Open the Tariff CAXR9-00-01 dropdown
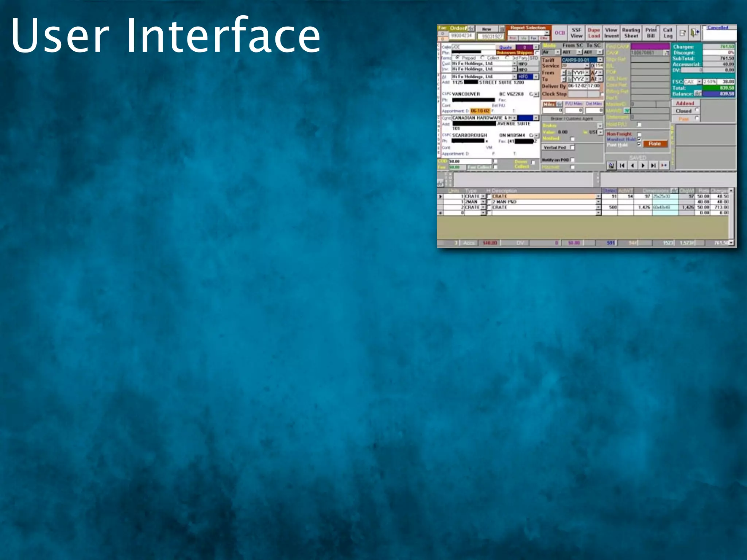The width and height of the screenshot is (747, 560). [x=600, y=60]
